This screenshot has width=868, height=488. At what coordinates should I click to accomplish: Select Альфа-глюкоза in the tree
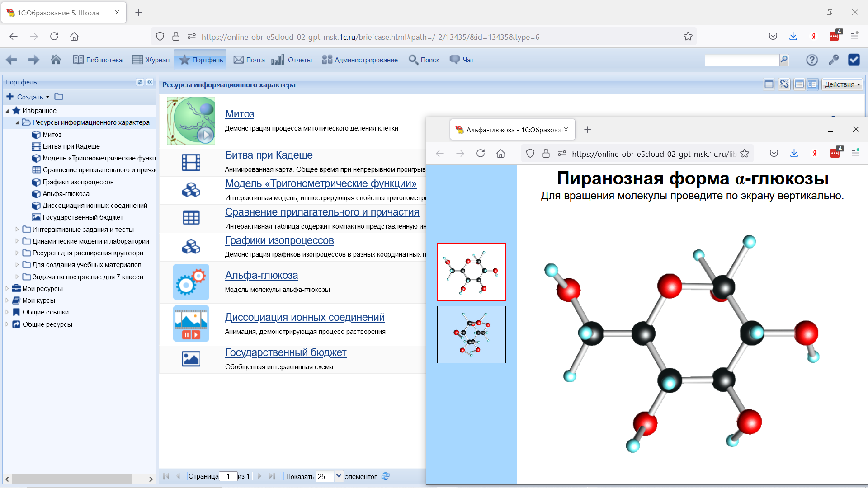[66, 194]
